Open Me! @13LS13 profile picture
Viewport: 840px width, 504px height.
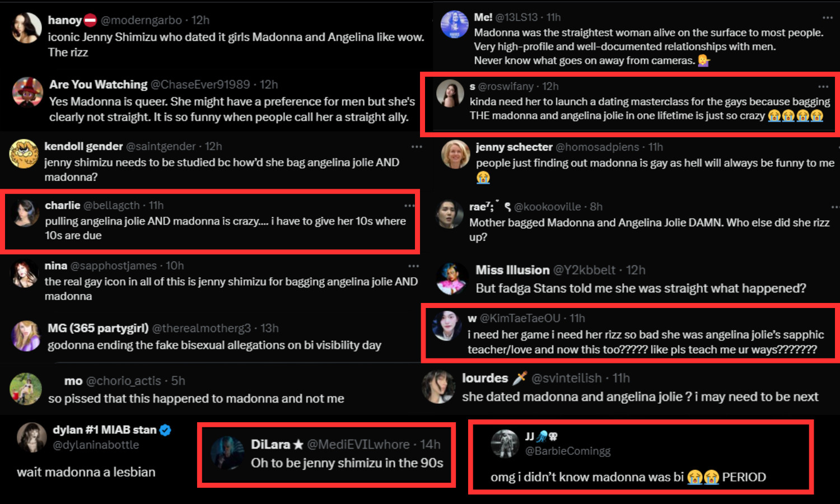pos(454,25)
